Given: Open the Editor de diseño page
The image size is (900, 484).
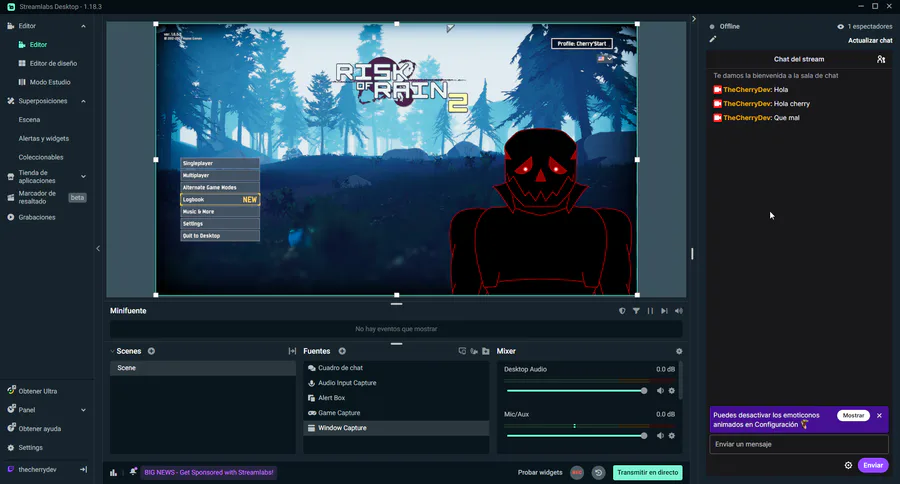Looking at the screenshot, I should click(53, 63).
